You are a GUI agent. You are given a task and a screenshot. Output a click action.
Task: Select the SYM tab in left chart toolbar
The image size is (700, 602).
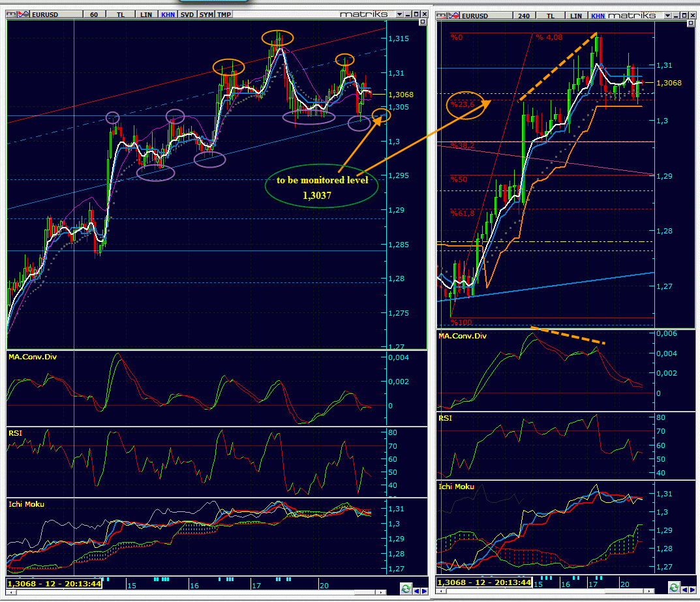tap(206, 14)
